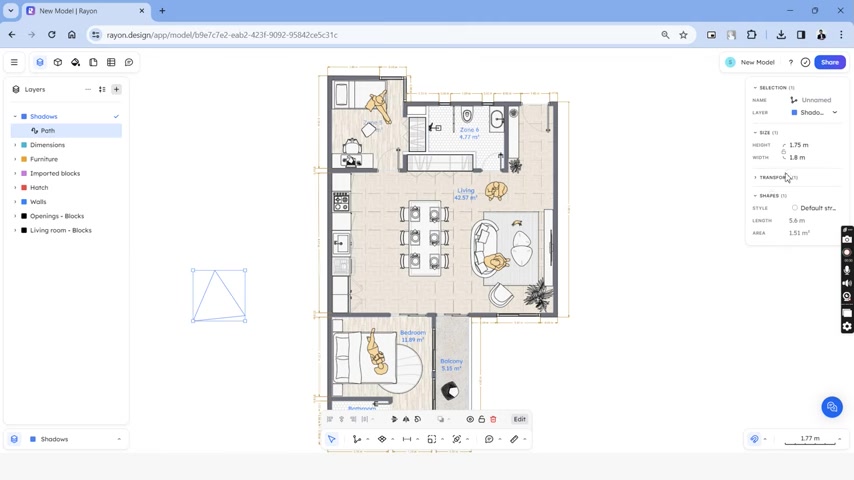854x480 pixels.
Task: Click the Walls layer blue color swatch
Action: click(24, 202)
